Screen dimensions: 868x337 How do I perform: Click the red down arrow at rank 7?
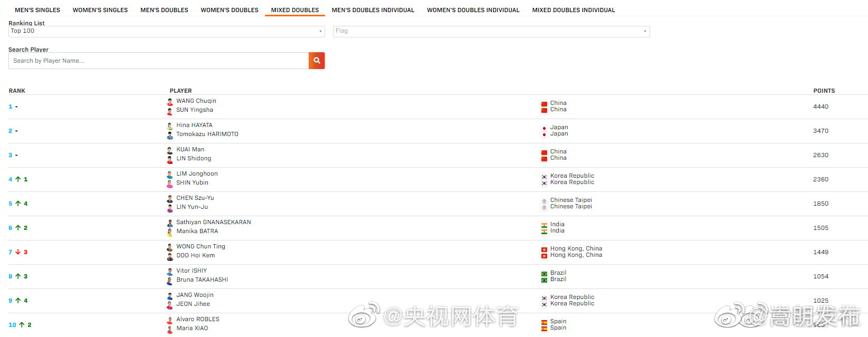click(x=18, y=252)
